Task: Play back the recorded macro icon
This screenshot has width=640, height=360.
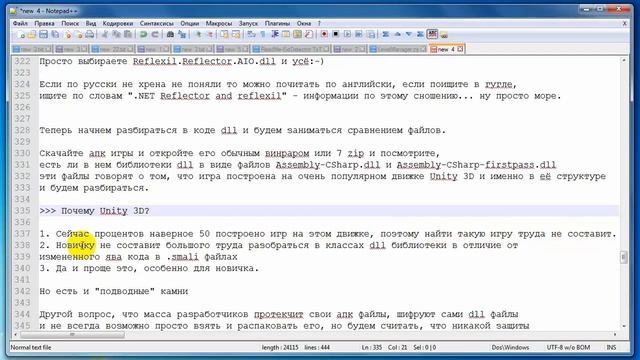Action: tap(347, 35)
